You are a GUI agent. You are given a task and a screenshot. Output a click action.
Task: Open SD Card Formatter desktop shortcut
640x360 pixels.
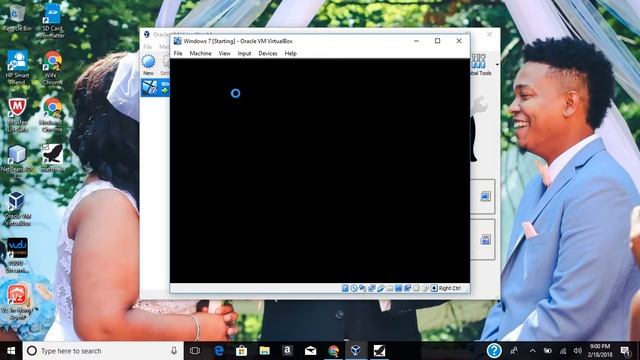pyautogui.click(x=52, y=21)
